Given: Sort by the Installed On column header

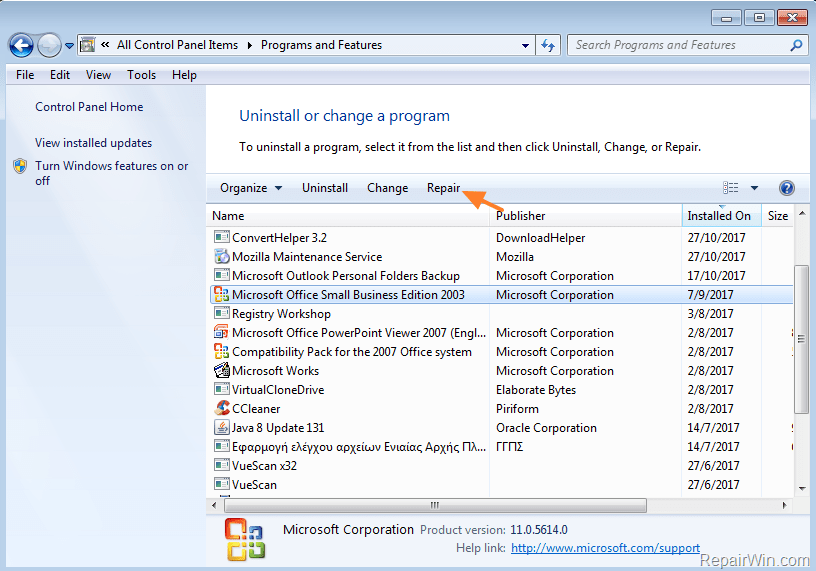Looking at the screenshot, I should (x=722, y=215).
